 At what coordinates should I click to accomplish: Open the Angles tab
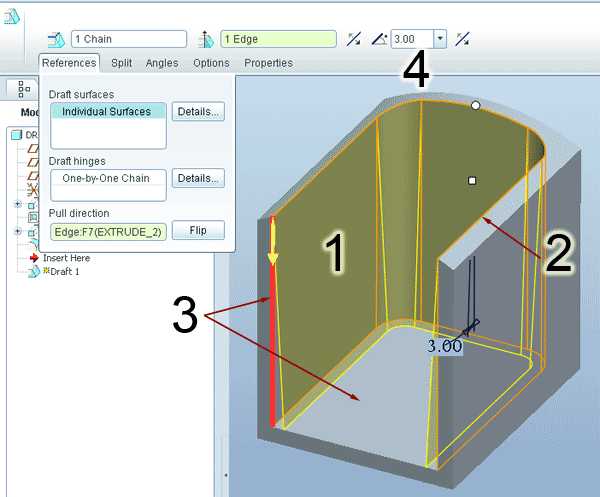click(x=162, y=63)
